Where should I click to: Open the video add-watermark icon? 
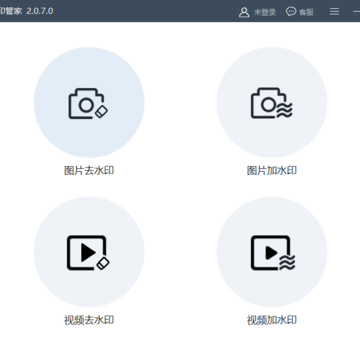click(x=273, y=253)
